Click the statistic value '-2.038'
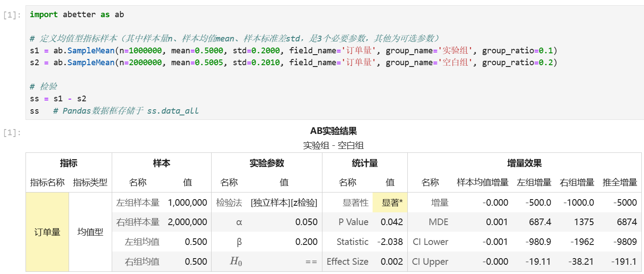This screenshot has width=644, height=274. [x=390, y=242]
